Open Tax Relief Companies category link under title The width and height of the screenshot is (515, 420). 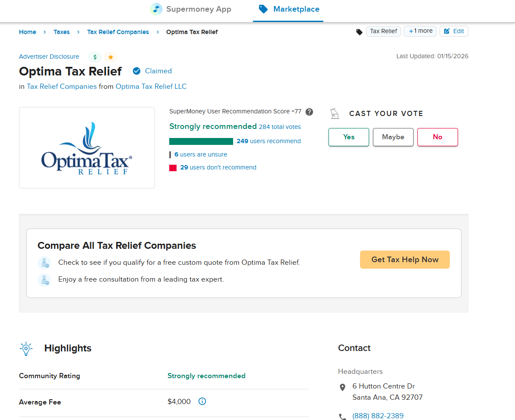[62, 86]
